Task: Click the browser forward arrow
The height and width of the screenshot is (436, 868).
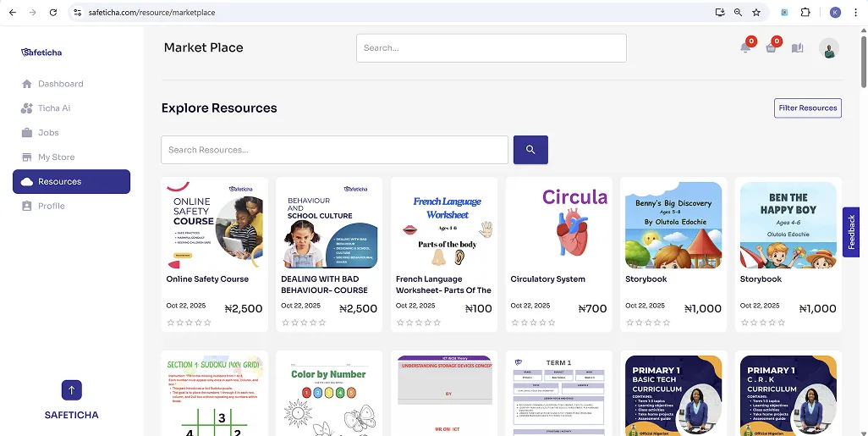Action: tap(33, 12)
